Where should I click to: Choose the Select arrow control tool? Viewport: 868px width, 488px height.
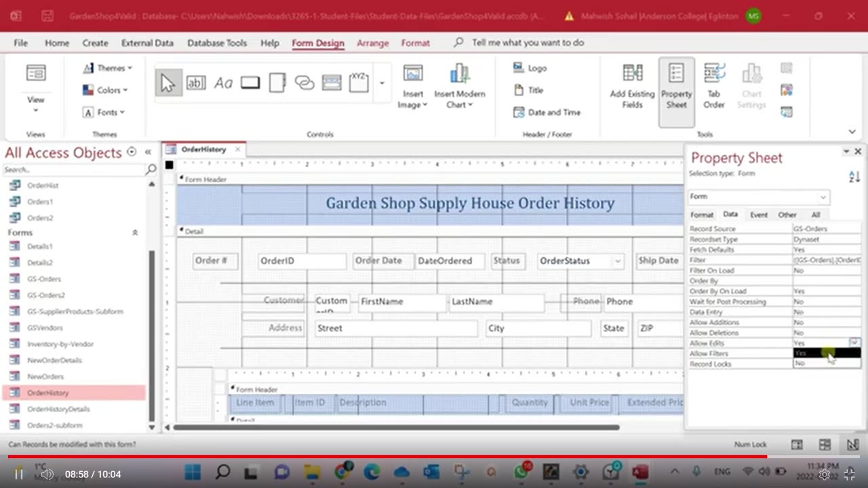tap(168, 83)
